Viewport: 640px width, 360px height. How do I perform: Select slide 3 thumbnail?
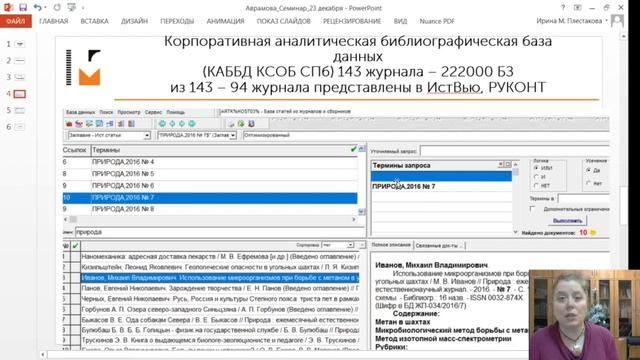[x=20, y=77]
